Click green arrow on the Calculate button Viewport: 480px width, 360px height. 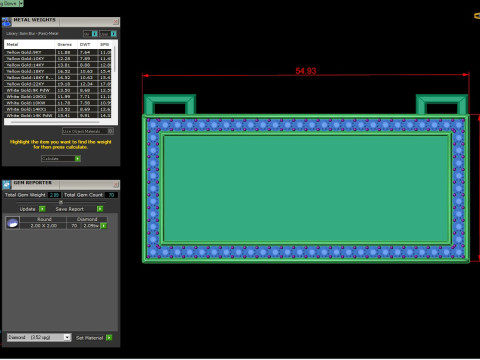click(77, 159)
